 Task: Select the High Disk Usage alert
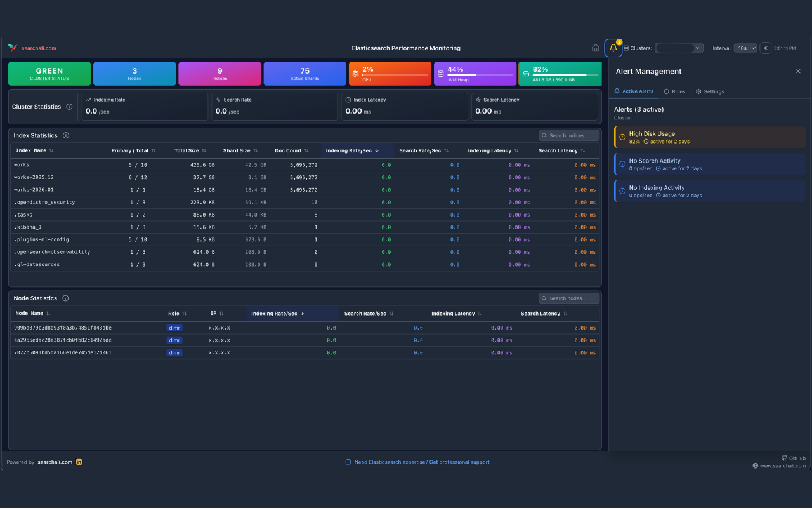click(x=709, y=137)
